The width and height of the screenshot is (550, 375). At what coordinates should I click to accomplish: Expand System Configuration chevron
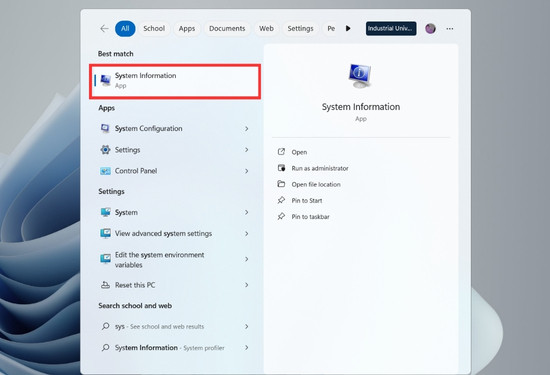(247, 129)
